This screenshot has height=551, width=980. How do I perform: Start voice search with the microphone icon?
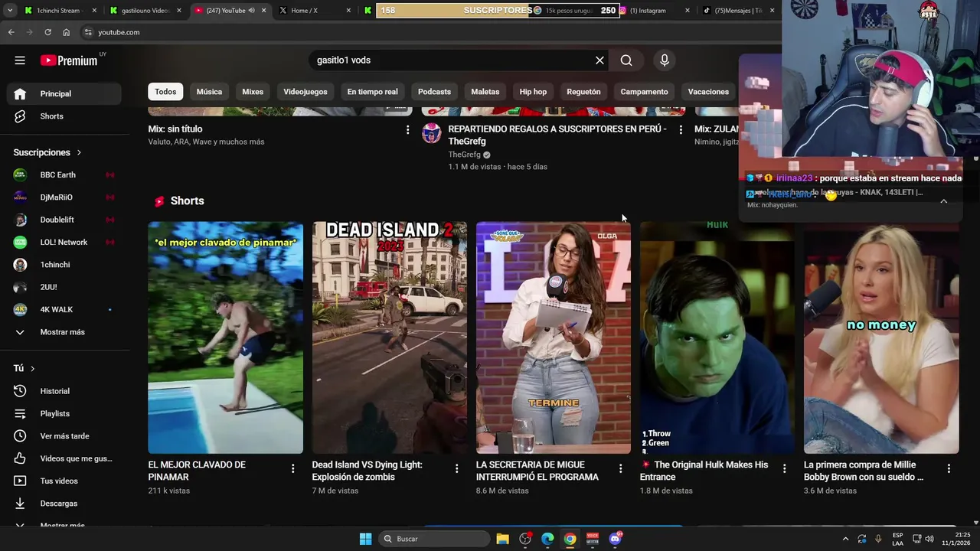pyautogui.click(x=665, y=60)
